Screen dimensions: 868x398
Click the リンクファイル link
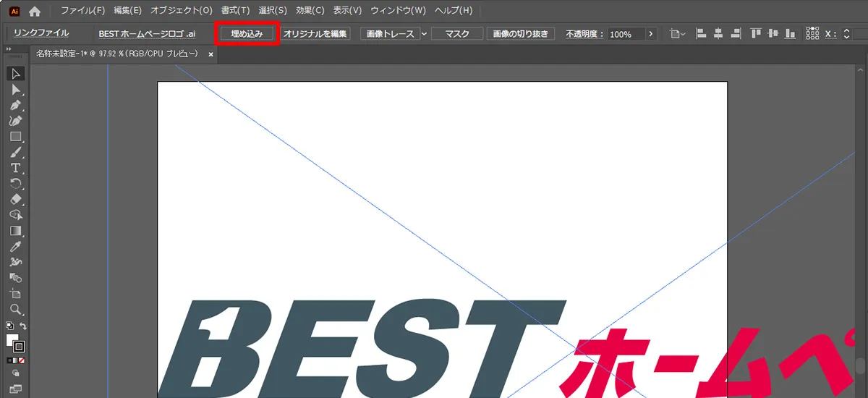pos(41,33)
